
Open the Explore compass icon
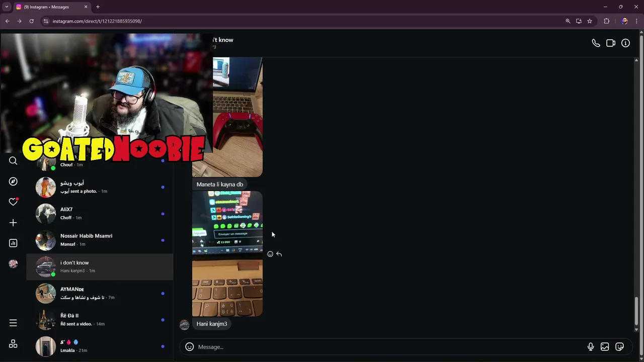(x=13, y=182)
